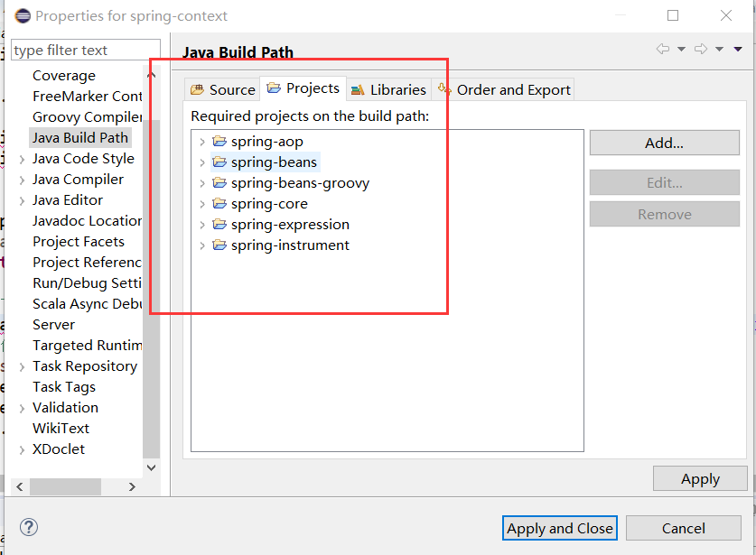Click the back navigation arrow icon

(x=663, y=49)
